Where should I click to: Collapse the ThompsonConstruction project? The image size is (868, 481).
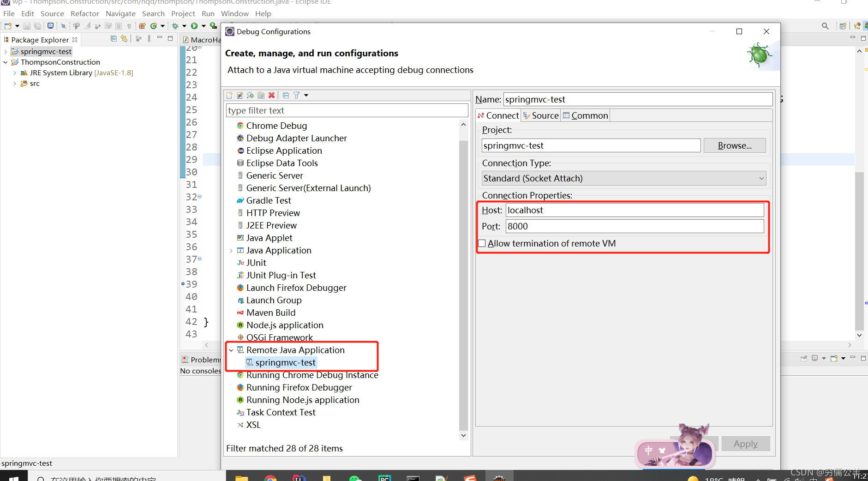click(x=6, y=62)
